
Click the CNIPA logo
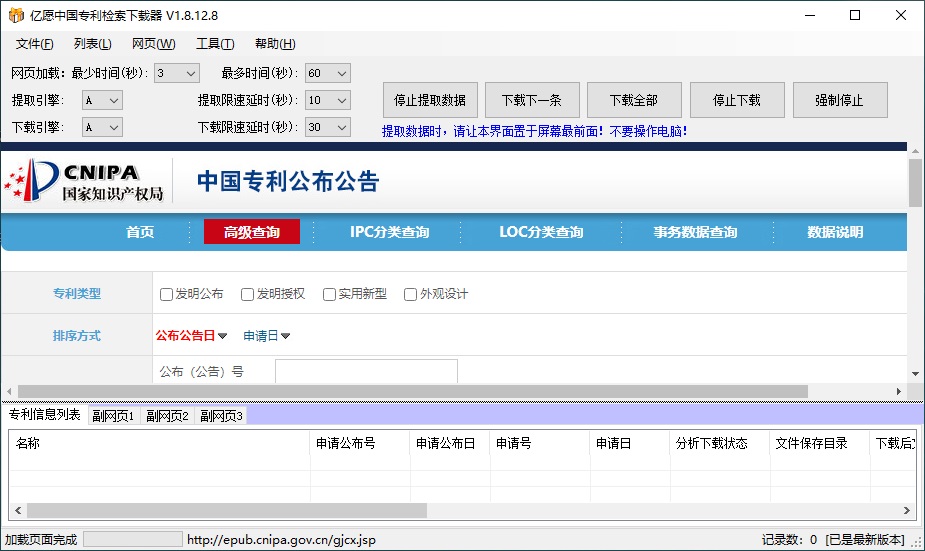pyautogui.click(x=83, y=181)
